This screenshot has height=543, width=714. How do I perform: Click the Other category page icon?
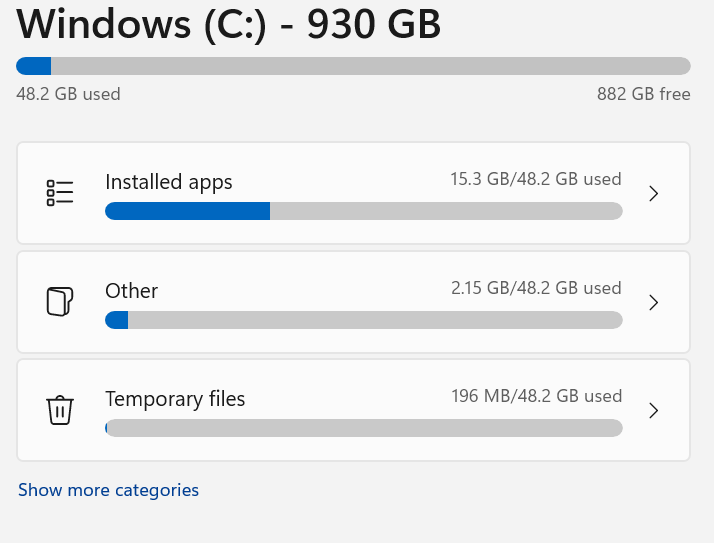60,301
